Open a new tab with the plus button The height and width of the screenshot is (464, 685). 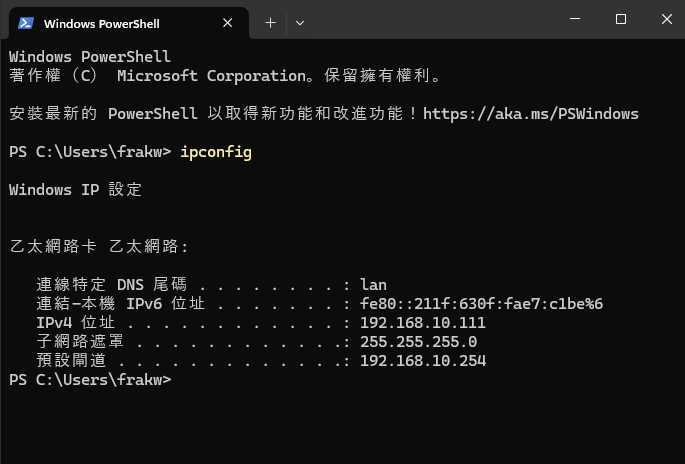point(270,22)
